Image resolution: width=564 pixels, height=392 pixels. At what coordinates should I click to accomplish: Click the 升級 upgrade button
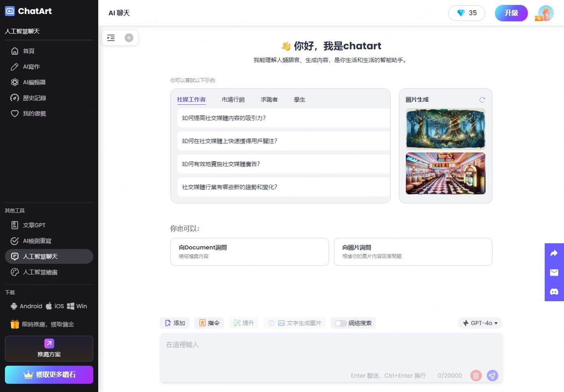point(511,13)
